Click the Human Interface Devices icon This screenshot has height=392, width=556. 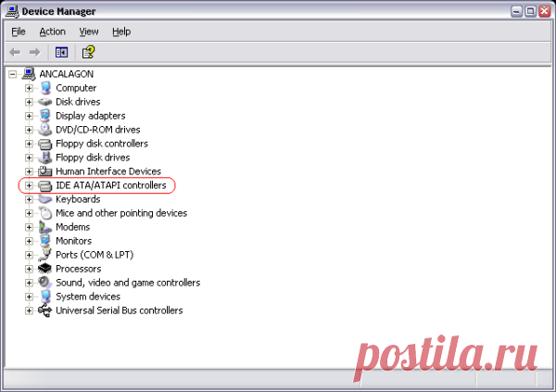click(x=45, y=171)
